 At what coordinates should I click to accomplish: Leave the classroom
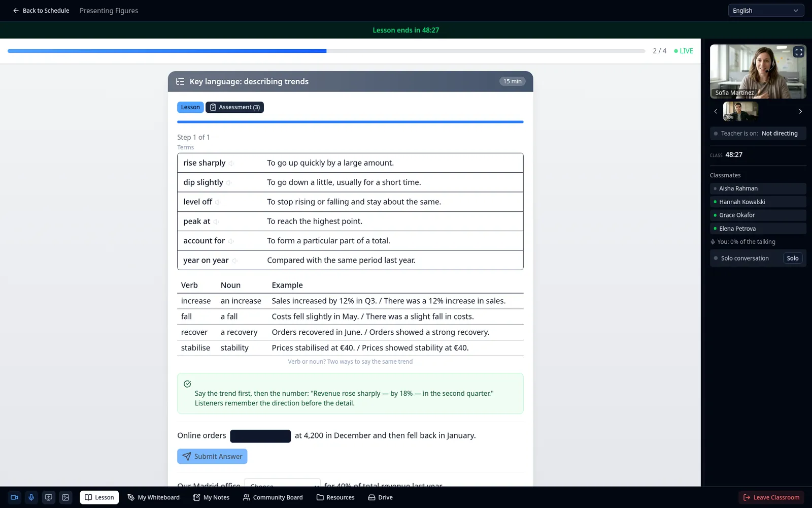click(771, 497)
